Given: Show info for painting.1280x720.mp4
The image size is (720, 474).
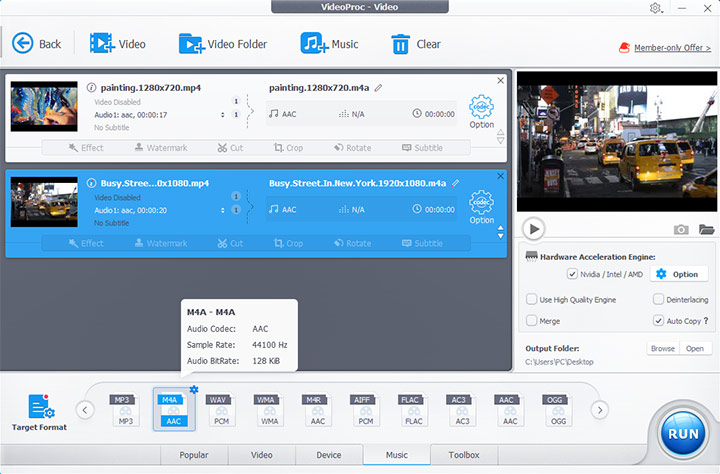Looking at the screenshot, I should pos(91,87).
